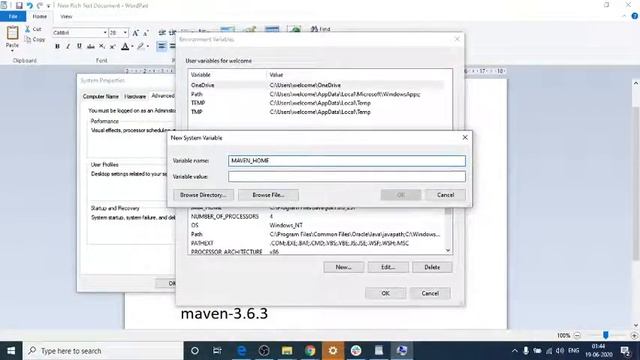Screen dimensions: 640x360
Task: Close the New System Variable dialog
Action: coord(465,138)
